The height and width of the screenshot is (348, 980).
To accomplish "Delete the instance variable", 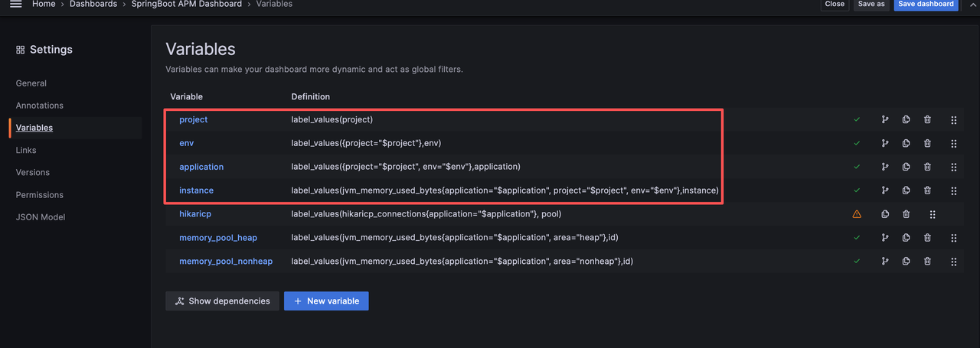I will [x=927, y=190].
